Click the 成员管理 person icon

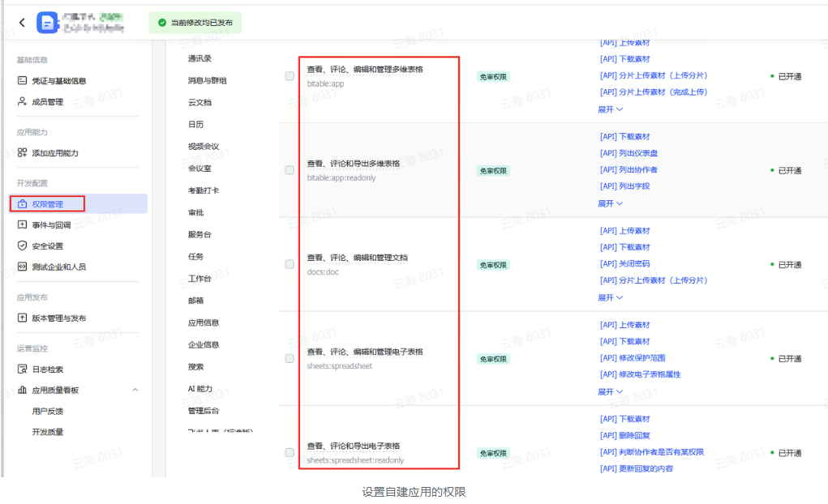coord(22,102)
